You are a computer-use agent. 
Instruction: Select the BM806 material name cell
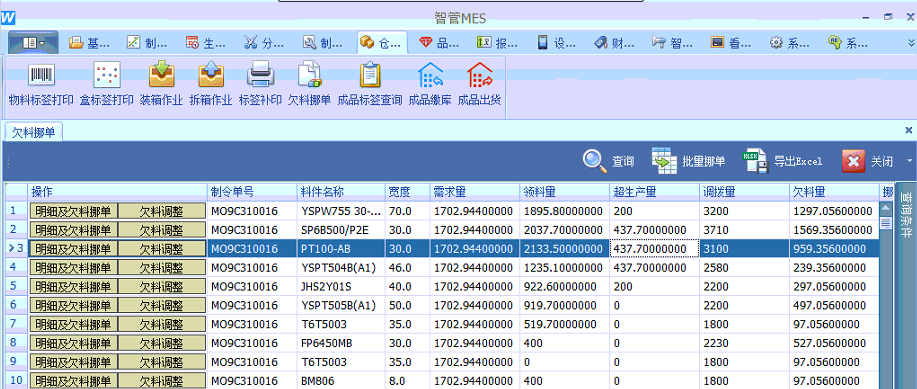341,380
